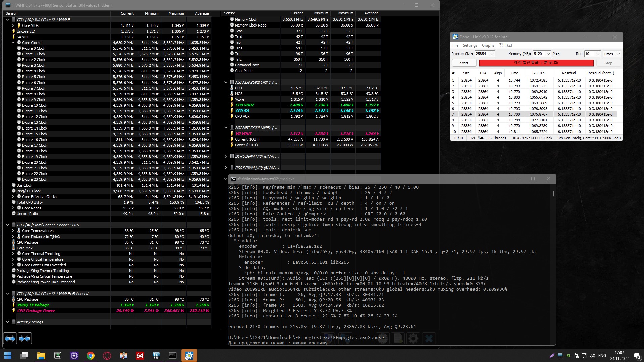Click the collapse-columns arrows icon in HWiNFO
Viewport: 644px width, 362px height.
(x=25, y=339)
